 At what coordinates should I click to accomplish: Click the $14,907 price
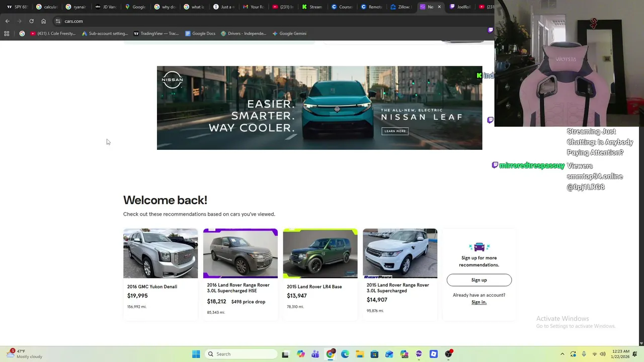(377, 300)
